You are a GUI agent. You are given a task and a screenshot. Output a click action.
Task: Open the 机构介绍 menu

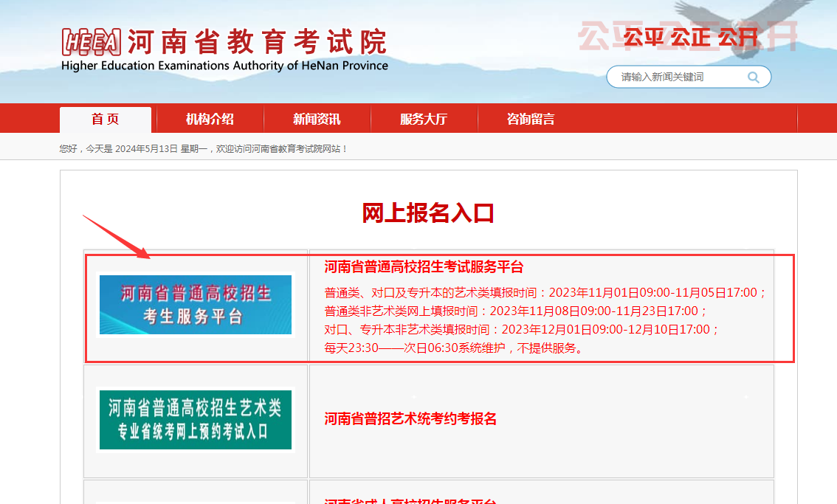coord(213,119)
